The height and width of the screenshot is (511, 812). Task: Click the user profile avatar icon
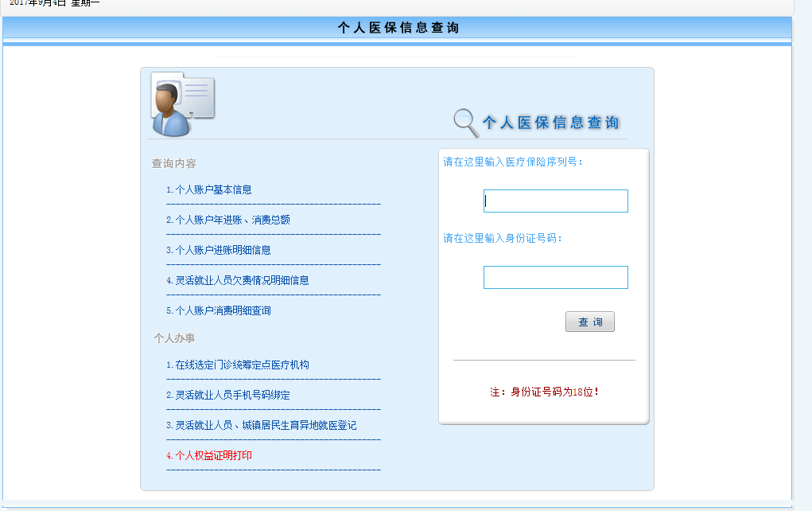181,104
